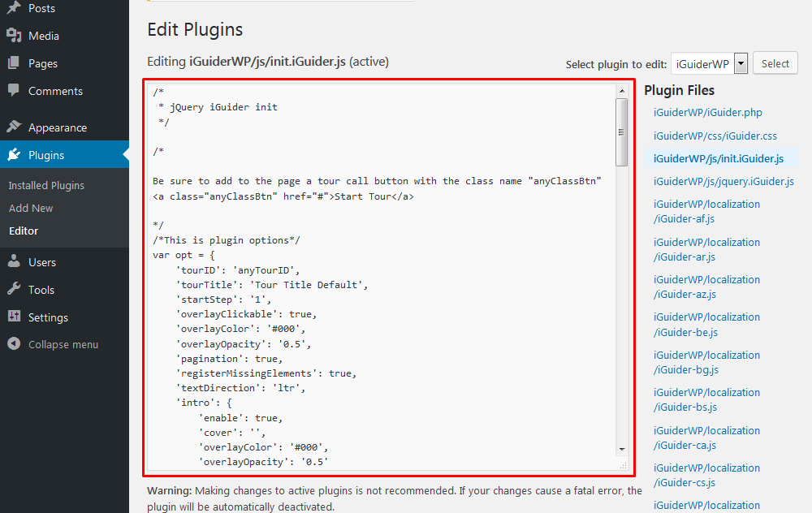Open iGuiderWP/css/iGuider.css file

coord(715,136)
